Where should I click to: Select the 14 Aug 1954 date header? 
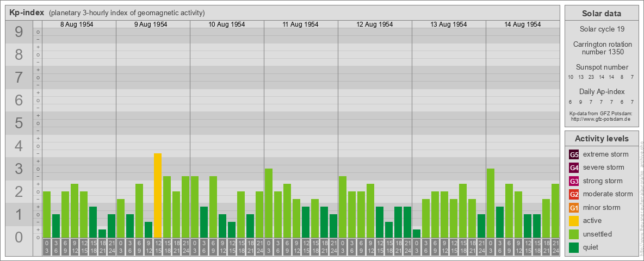tap(523, 24)
